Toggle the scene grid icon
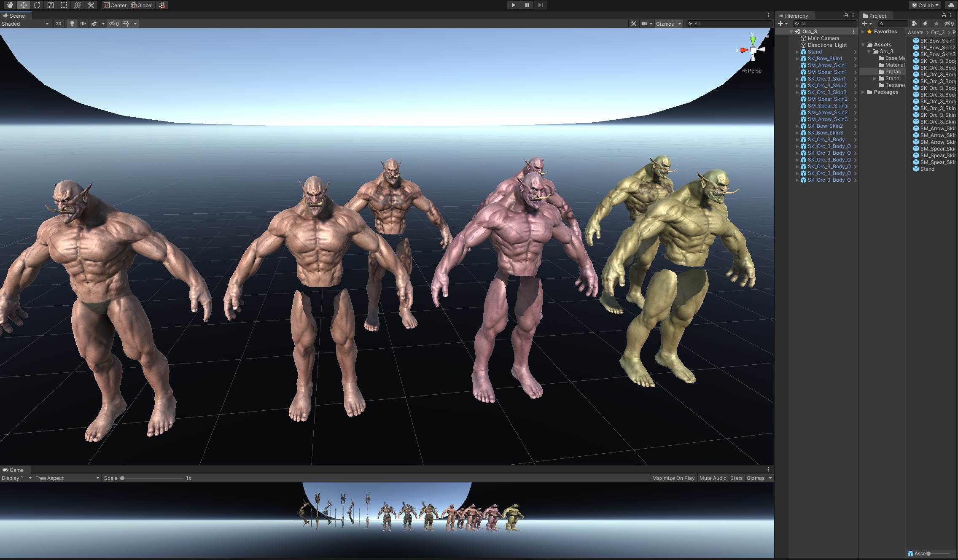Viewport: 958px width, 560px height. (x=126, y=24)
